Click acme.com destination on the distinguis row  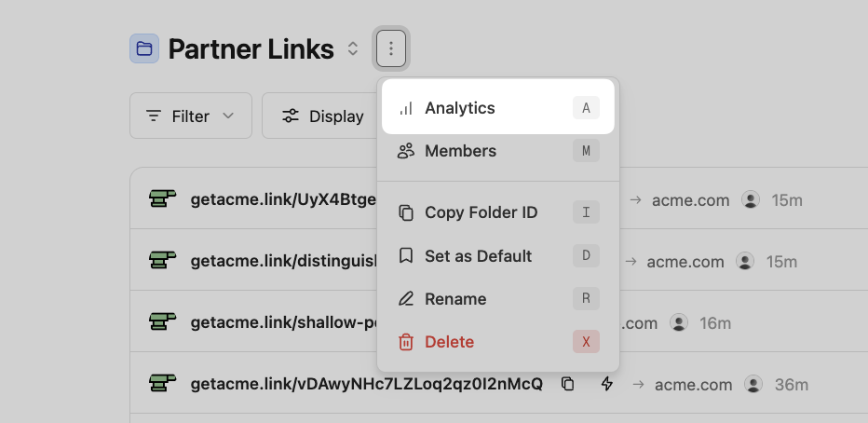[685, 262]
